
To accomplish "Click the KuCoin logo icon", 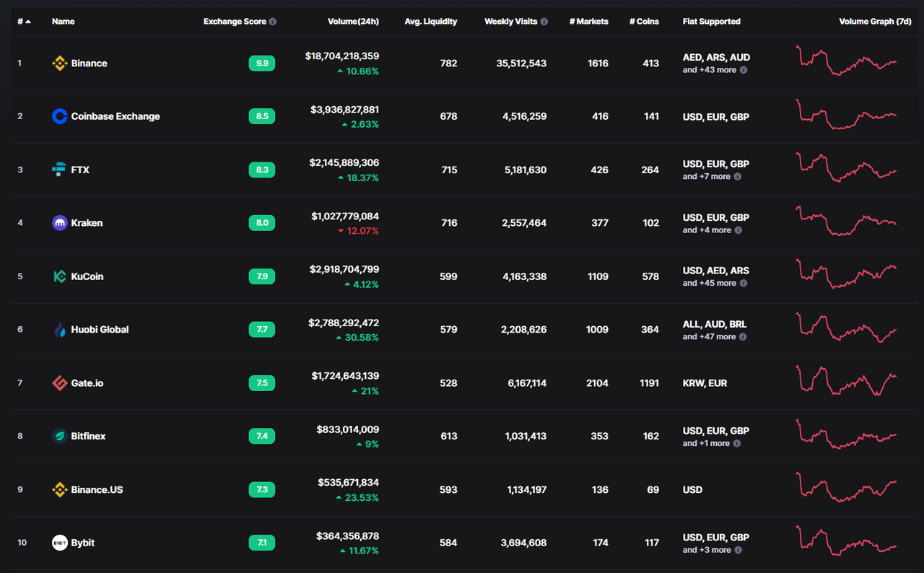I will click(60, 276).
